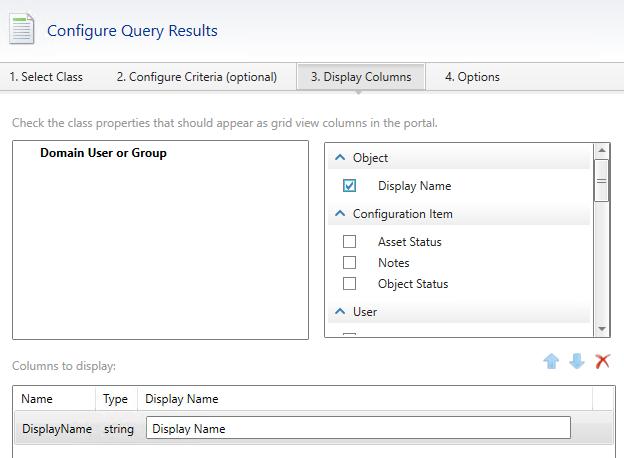Go to the Select Class tab

click(x=46, y=77)
